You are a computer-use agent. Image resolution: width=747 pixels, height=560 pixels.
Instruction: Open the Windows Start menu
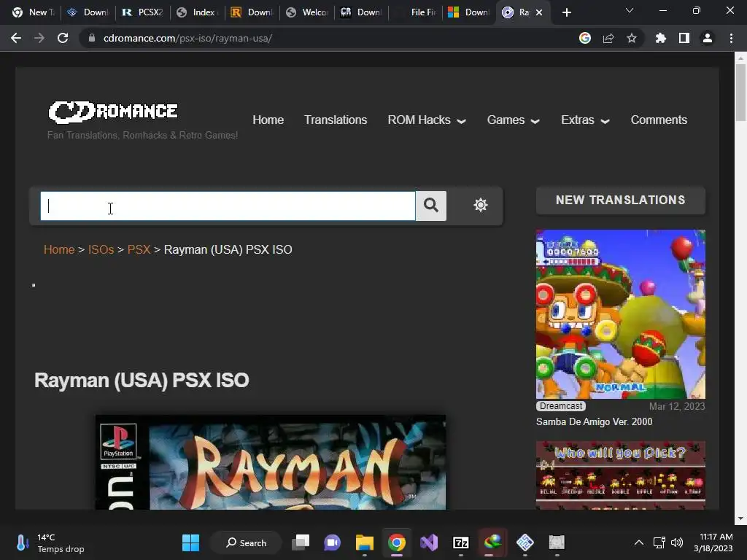[x=190, y=542]
